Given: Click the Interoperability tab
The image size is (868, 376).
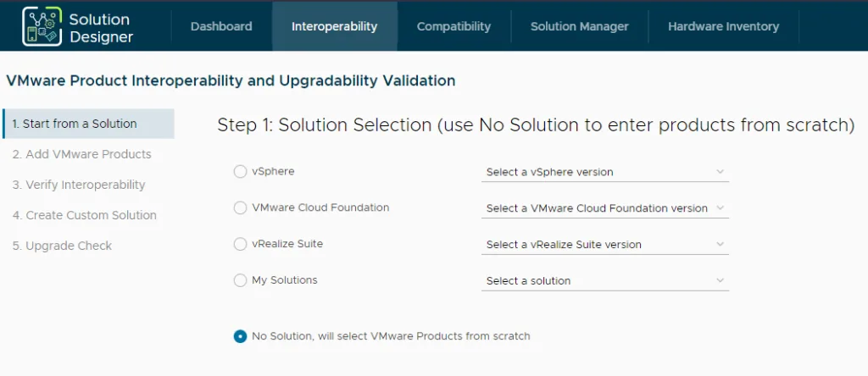Looking at the screenshot, I should point(334,26).
